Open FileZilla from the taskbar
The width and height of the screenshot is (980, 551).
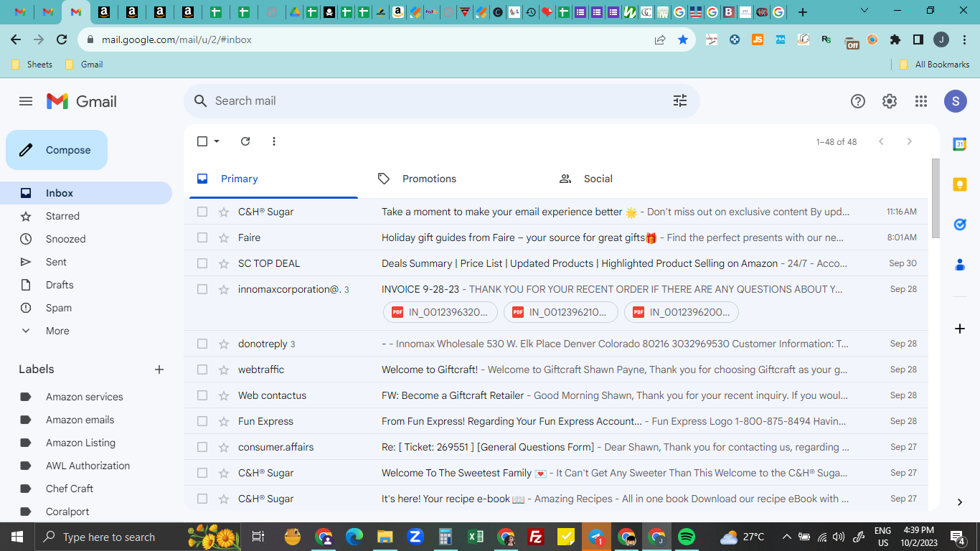pyautogui.click(x=536, y=537)
